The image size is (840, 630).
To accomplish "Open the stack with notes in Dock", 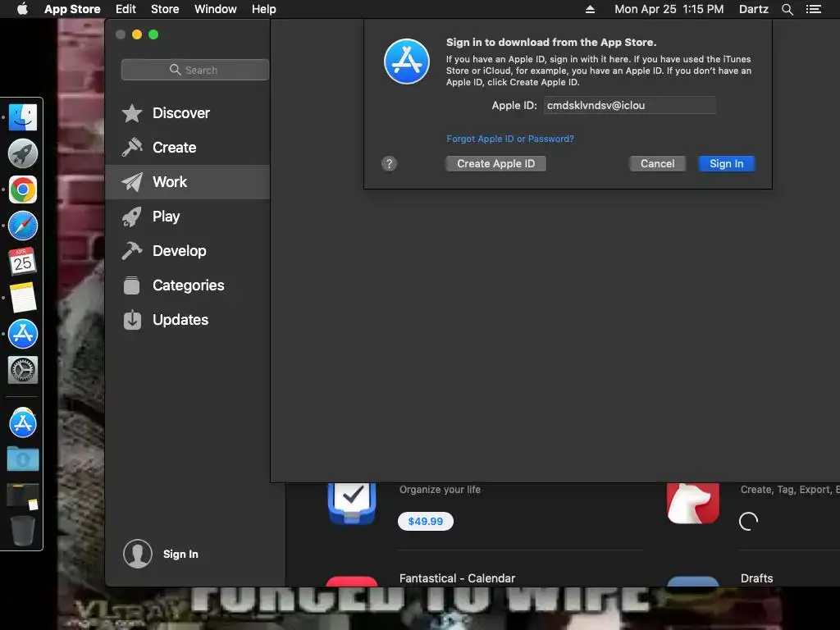I will (22, 495).
